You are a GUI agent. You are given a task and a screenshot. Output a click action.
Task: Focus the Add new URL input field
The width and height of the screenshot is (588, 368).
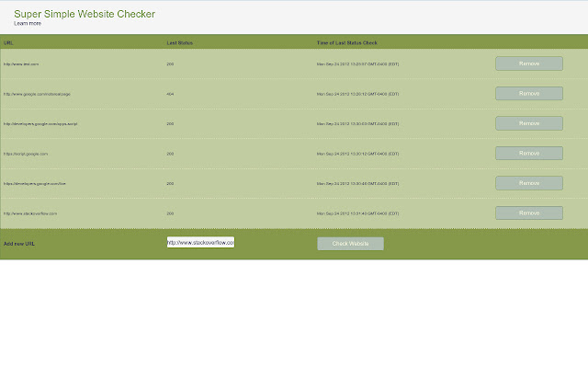tap(200, 242)
